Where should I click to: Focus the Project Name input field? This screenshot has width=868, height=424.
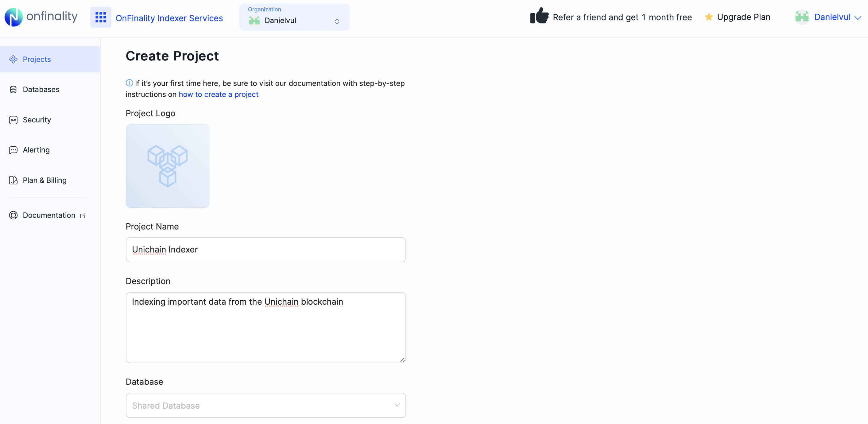point(265,249)
